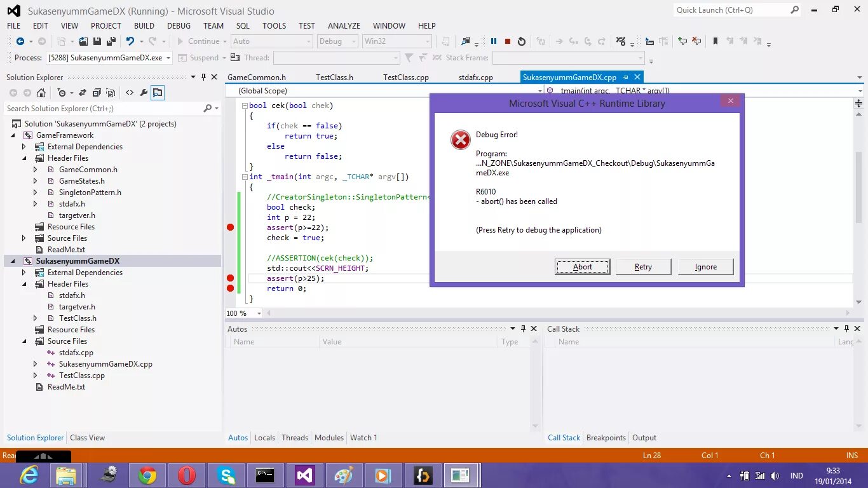Open the Solution Platforms Win32 dropdown
The width and height of the screenshot is (868, 488).
point(428,41)
